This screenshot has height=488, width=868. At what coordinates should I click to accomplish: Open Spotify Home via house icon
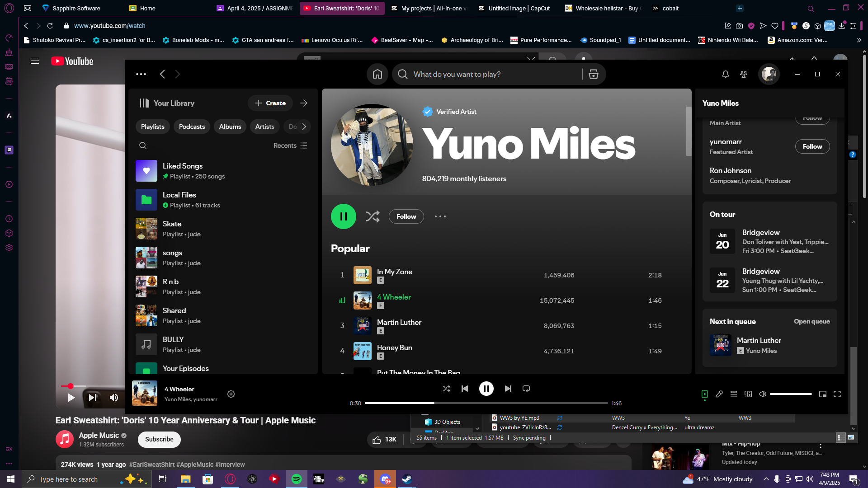click(x=377, y=74)
